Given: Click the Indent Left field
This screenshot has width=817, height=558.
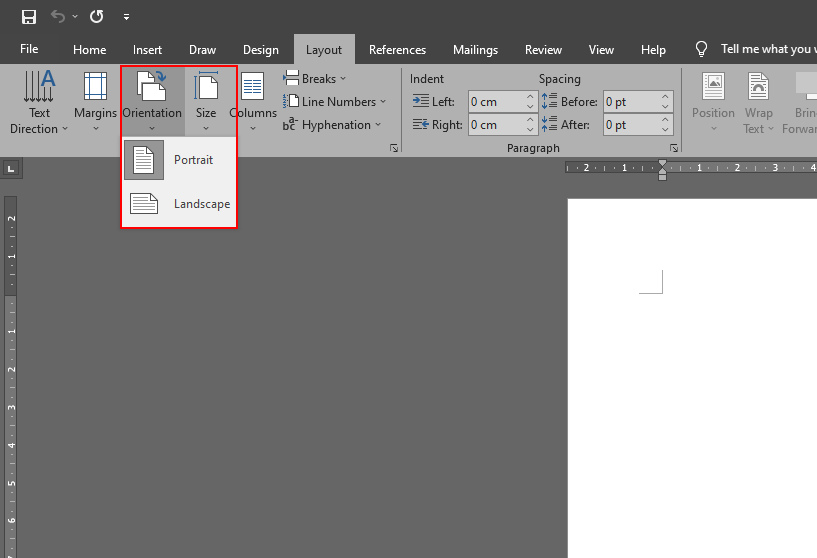Looking at the screenshot, I should [x=497, y=102].
